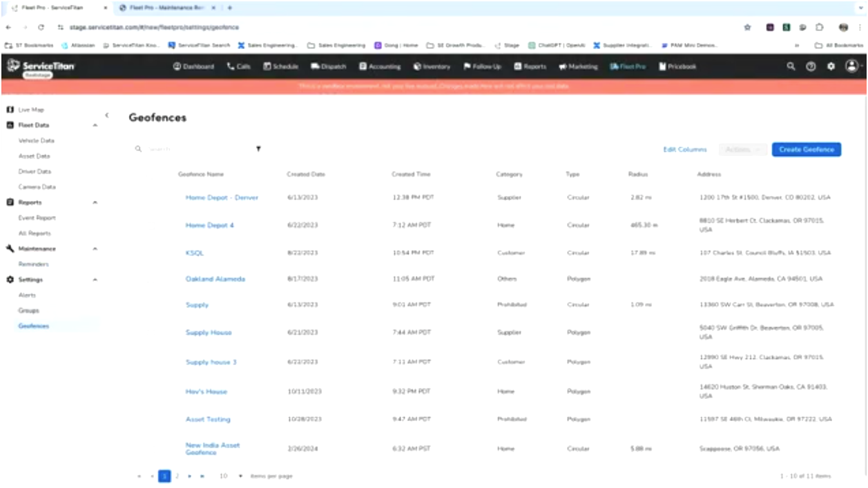The height and width of the screenshot is (488, 868).
Task: Open Event Report in sidebar
Action: [x=37, y=218]
